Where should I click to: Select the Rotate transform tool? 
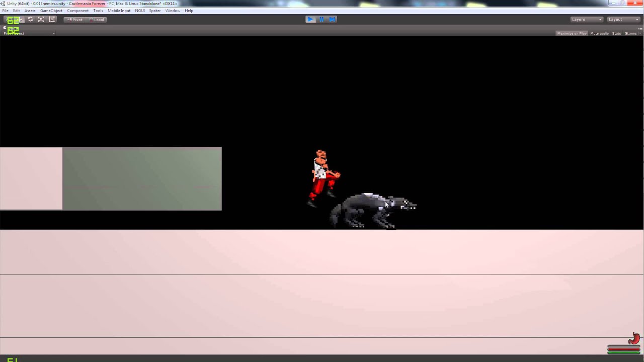(x=30, y=19)
